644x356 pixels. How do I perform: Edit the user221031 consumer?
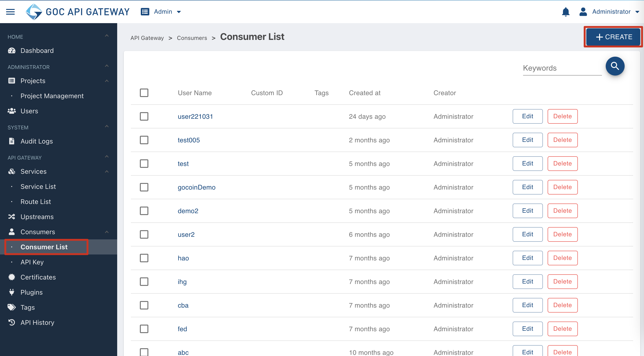[x=528, y=116]
